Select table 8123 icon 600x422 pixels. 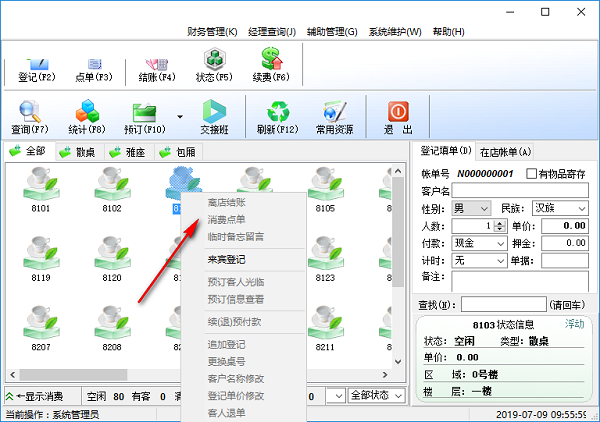pyautogui.click(x=325, y=259)
